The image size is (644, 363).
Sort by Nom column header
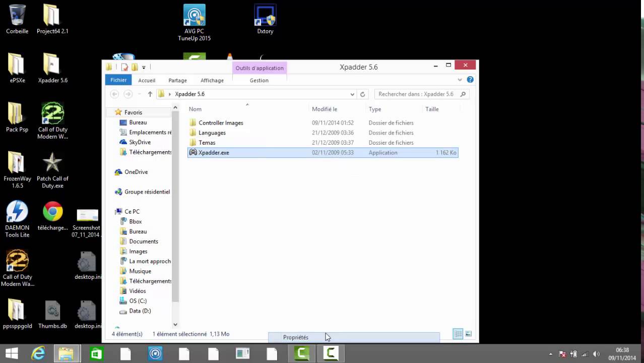pos(247,109)
